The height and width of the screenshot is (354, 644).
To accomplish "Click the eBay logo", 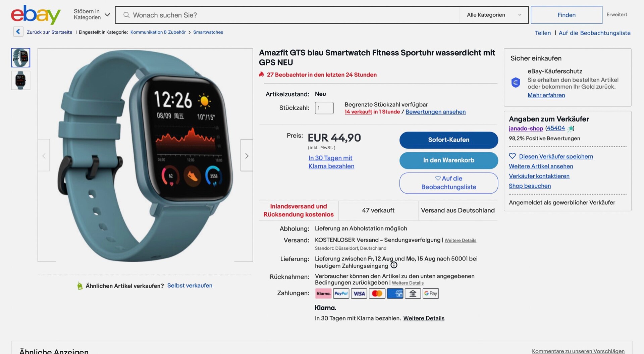I will [x=36, y=15].
